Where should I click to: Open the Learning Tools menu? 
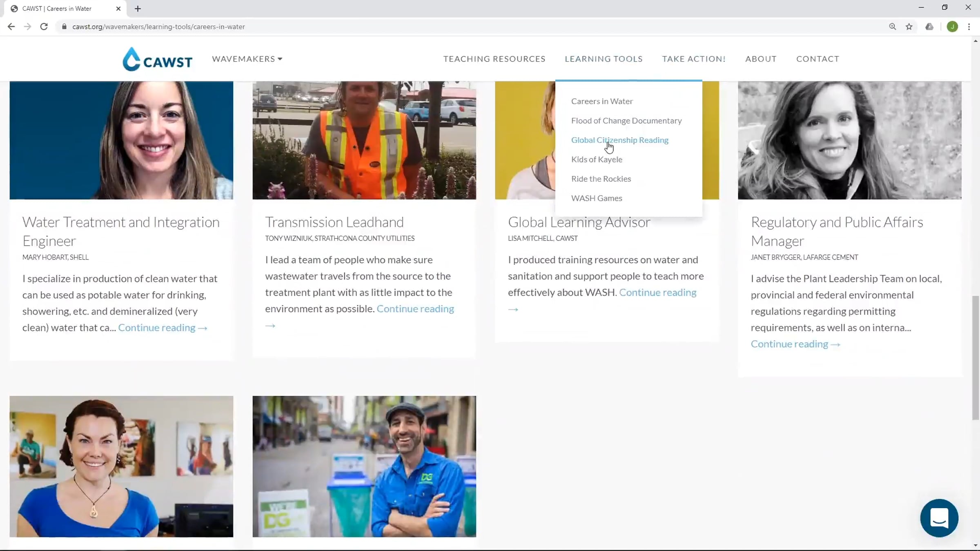[604, 59]
